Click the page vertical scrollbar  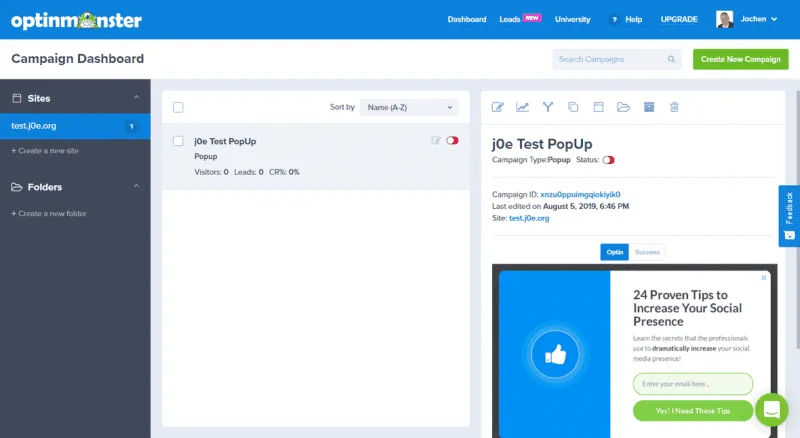tap(797, 220)
